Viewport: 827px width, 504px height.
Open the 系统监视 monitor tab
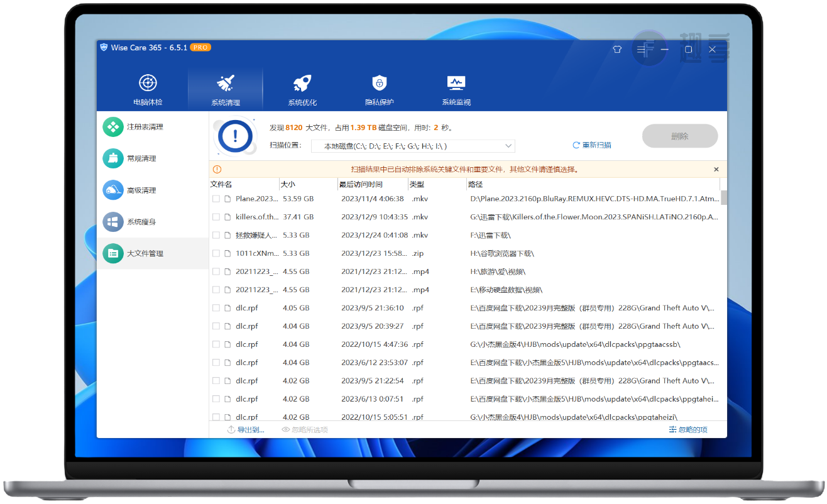coord(456,89)
